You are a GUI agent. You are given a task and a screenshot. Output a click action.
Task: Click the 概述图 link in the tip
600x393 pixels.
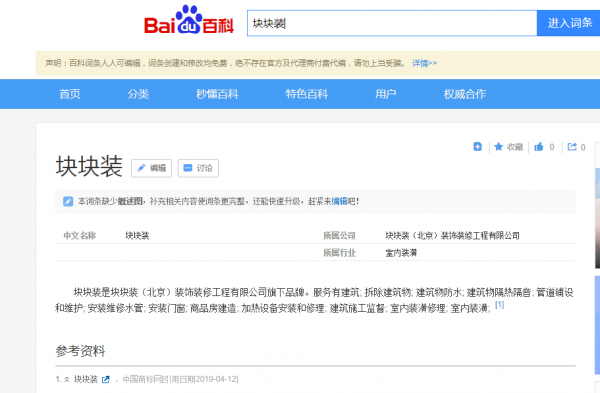129,201
